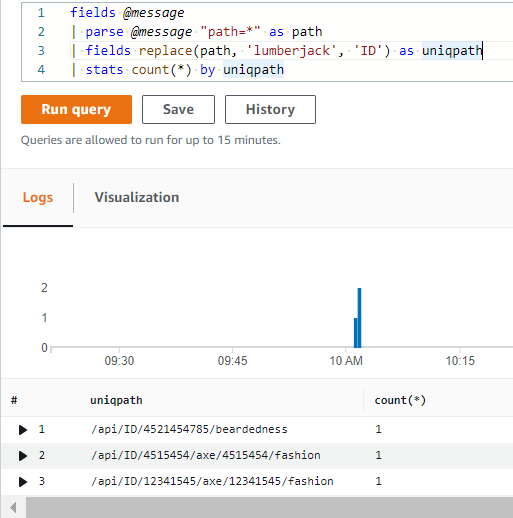Click the Run query button

(76, 109)
